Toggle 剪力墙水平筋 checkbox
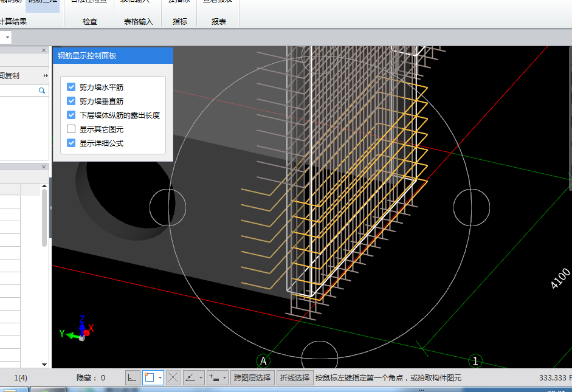 click(x=71, y=87)
